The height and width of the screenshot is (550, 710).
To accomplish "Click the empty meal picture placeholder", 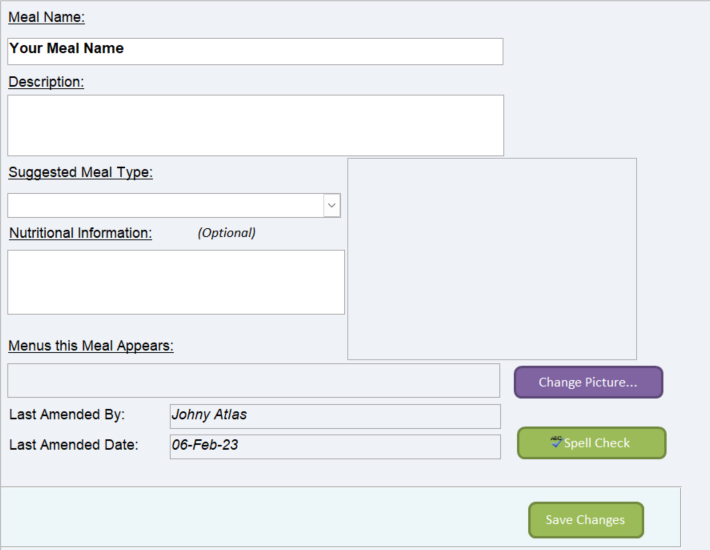I will coord(492,259).
